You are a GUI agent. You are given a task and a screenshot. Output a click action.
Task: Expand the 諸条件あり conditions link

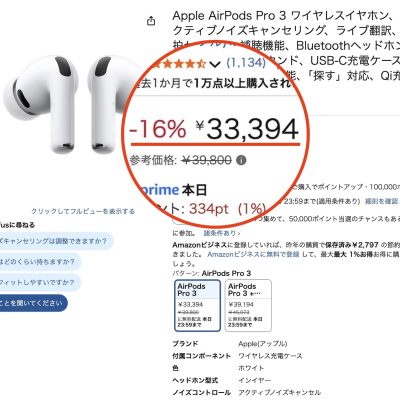pyautogui.click(x=222, y=233)
